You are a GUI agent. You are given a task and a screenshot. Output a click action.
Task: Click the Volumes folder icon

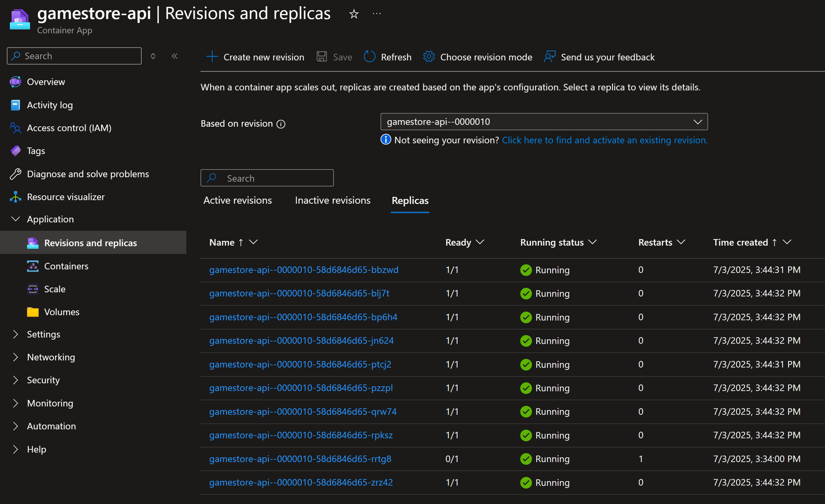tap(33, 312)
